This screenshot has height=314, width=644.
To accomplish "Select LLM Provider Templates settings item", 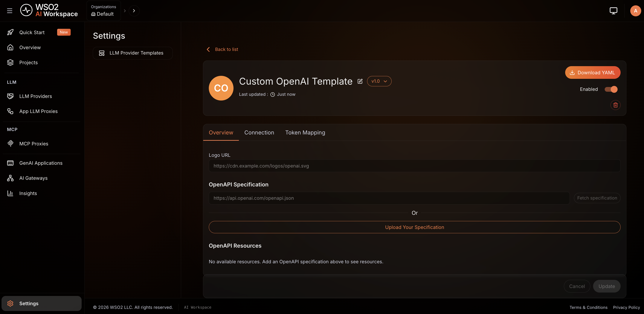I will pyautogui.click(x=133, y=53).
